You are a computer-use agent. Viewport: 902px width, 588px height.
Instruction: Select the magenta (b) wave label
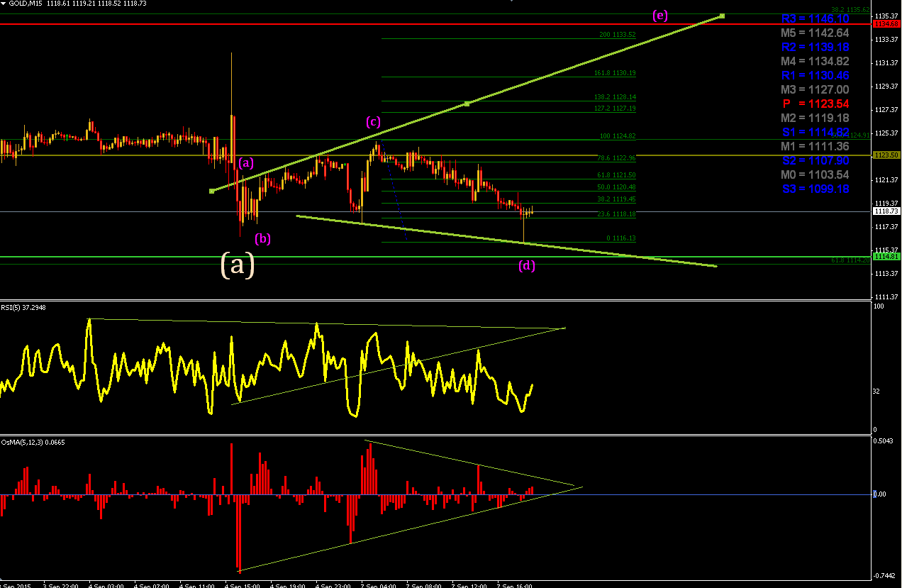click(x=263, y=238)
